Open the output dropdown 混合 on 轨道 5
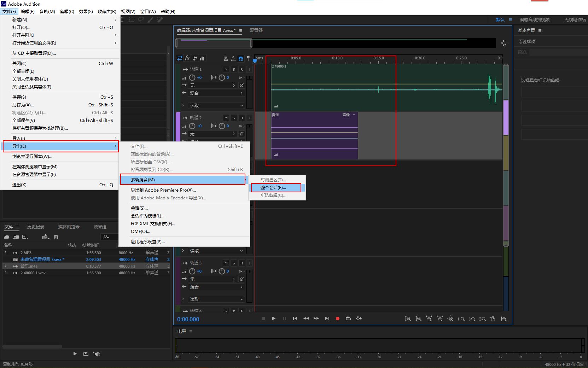This screenshot has width=588, height=368. [216, 287]
